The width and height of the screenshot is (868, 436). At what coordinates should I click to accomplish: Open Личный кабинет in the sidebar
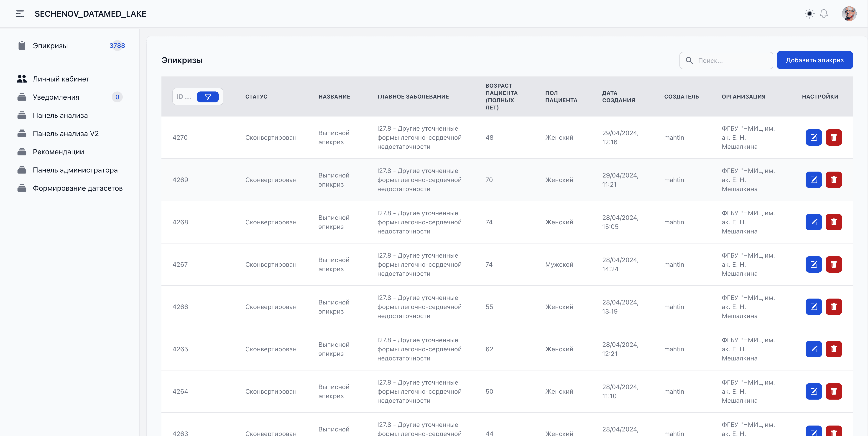[61, 79]
